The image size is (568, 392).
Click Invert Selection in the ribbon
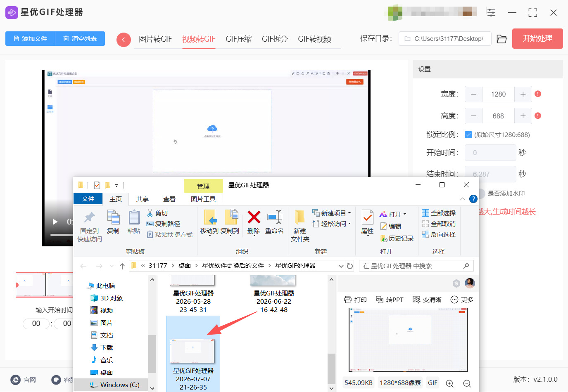[x=439, y=234]
